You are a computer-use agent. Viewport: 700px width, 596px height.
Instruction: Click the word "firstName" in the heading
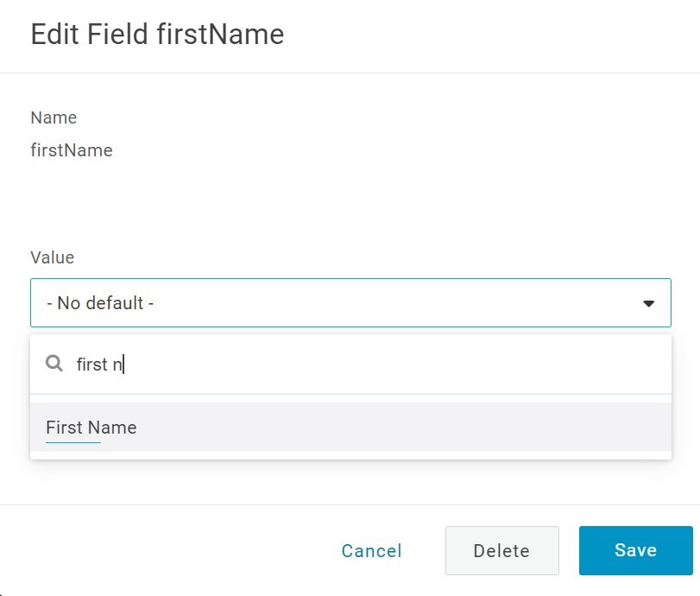pyautogui.click(x=220, y=35)
